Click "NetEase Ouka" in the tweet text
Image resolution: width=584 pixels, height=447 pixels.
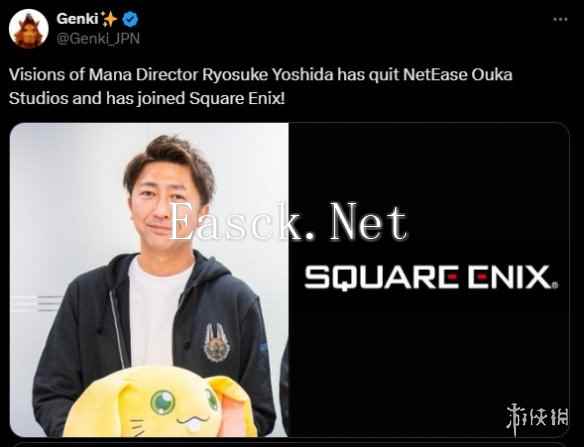tap(458, 74)
